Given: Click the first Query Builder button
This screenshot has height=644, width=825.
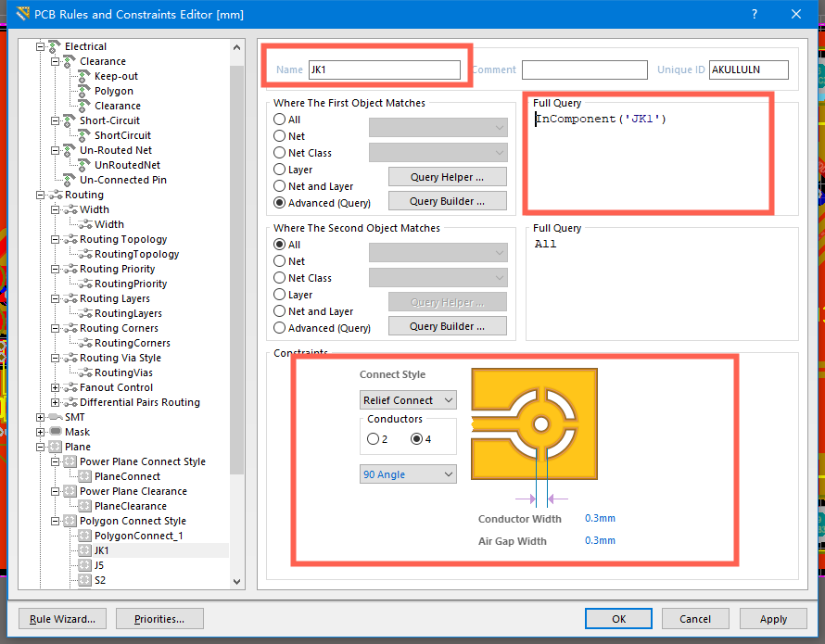Looking at the screenshot, I should [447, 201].
